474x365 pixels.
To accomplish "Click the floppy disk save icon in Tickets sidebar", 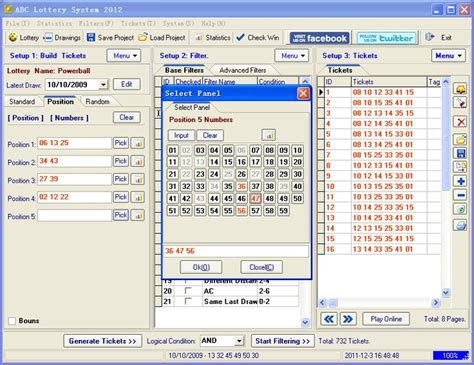I will point(461,153).
